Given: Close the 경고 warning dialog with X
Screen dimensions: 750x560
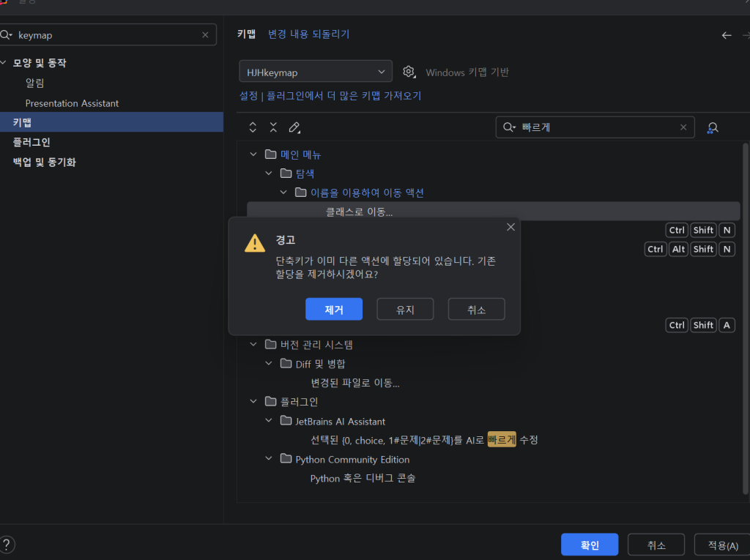Looking at the screenshot, I should coord(510,227).
